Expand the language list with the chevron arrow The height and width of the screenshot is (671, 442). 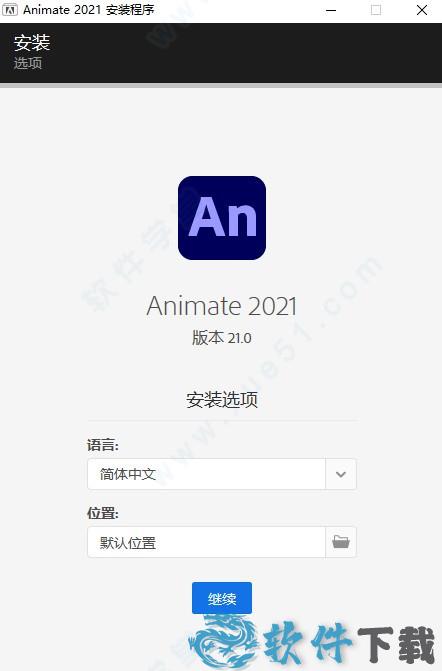tap(341, 474)
